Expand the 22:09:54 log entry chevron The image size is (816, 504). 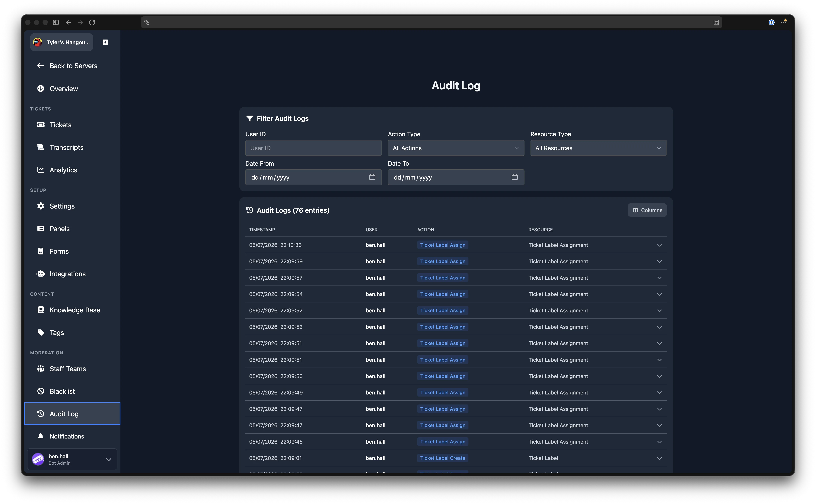point(659,294)
